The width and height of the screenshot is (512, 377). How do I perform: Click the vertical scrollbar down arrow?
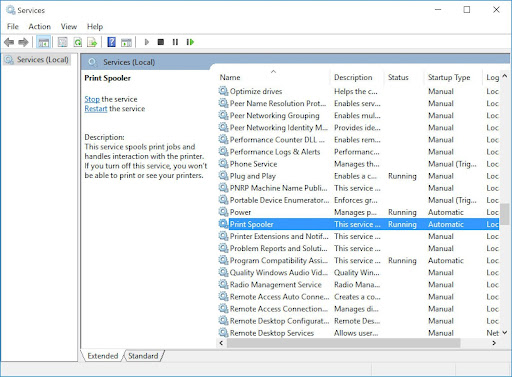tap(504, 332)
